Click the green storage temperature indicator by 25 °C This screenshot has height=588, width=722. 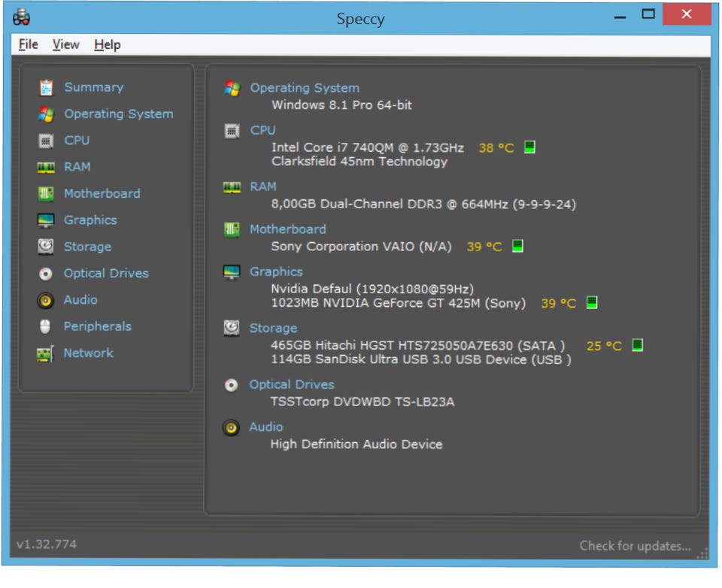pos(637,346)
